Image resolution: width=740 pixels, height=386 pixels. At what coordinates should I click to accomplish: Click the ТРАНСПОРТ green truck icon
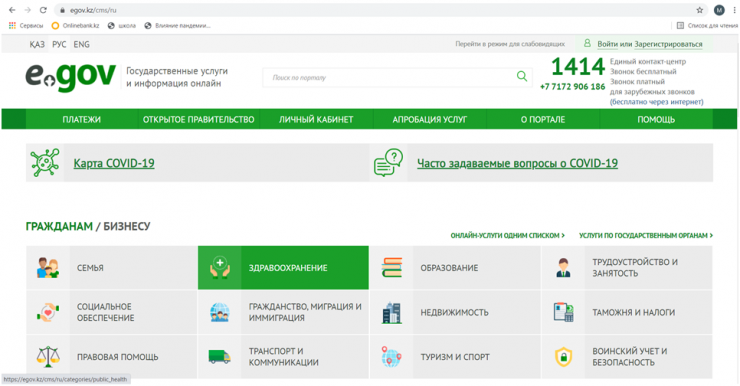click(x=219, y=357)
